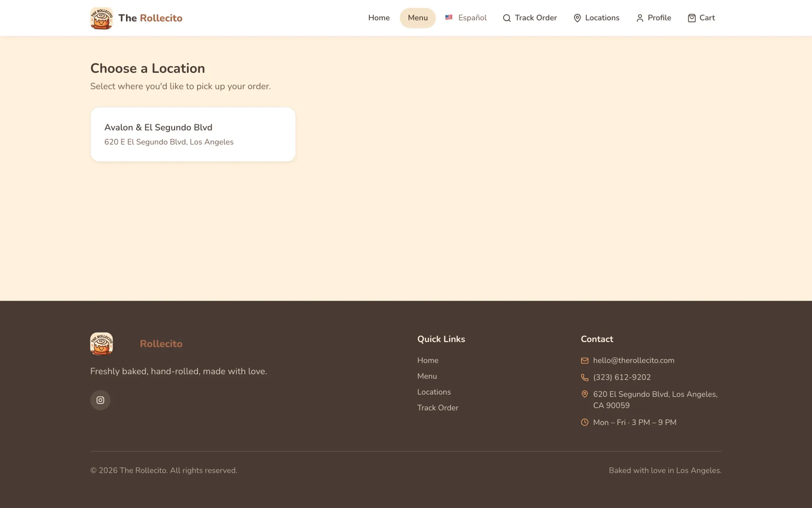Click 'Mon – Fri · 3 PM – 9 PM' hours text
This screenshot has width=812, height=508.
pyautogui.click(x=635, y=422)
